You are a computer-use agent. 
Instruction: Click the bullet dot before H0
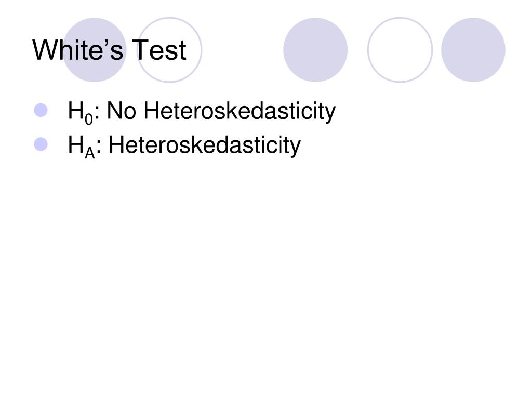41,110
